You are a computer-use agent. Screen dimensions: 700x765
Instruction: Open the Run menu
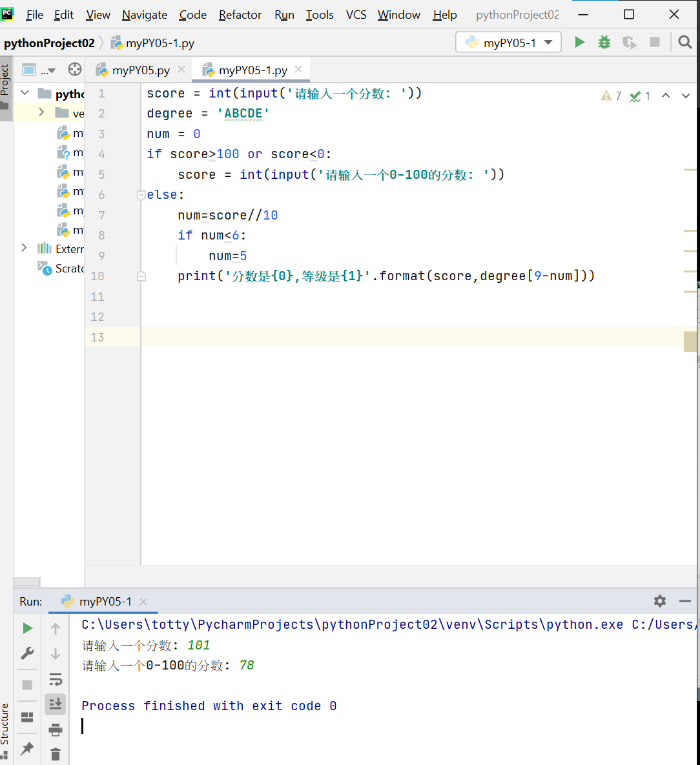(285, 15)
